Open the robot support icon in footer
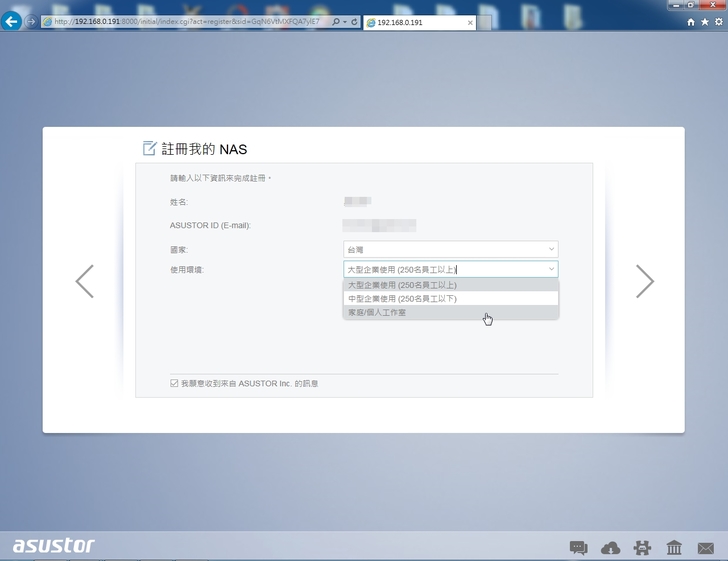Image resolution: width=728 pixels, height=561 pixels. pos(642,548)
